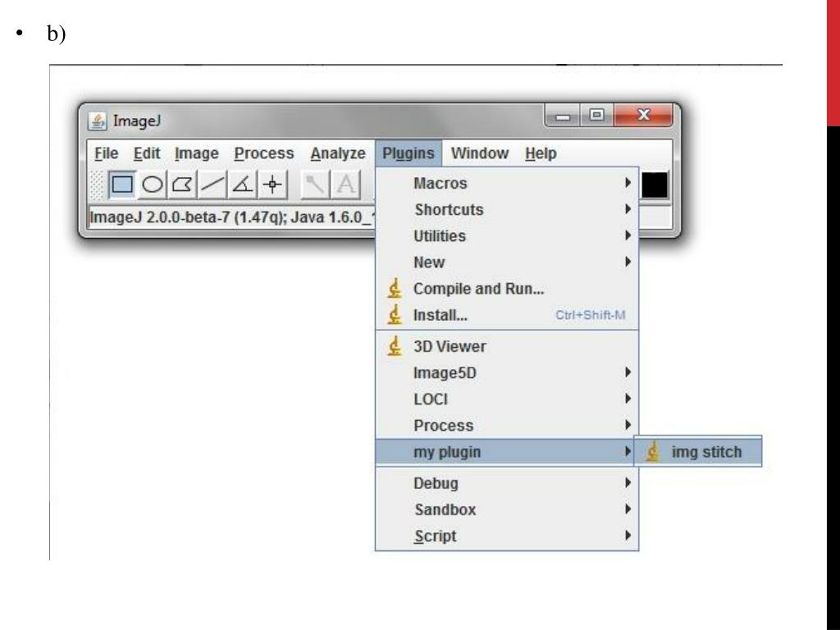Minimize the ImageJ window
Screen dimensions: 840x630
pyautogui.click(x=562, y=116)
